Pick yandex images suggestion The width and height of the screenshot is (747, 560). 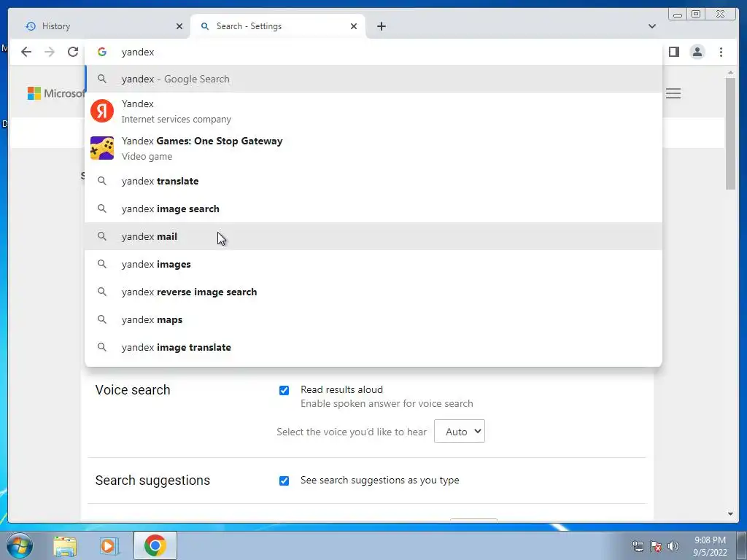tap(373, 264)
